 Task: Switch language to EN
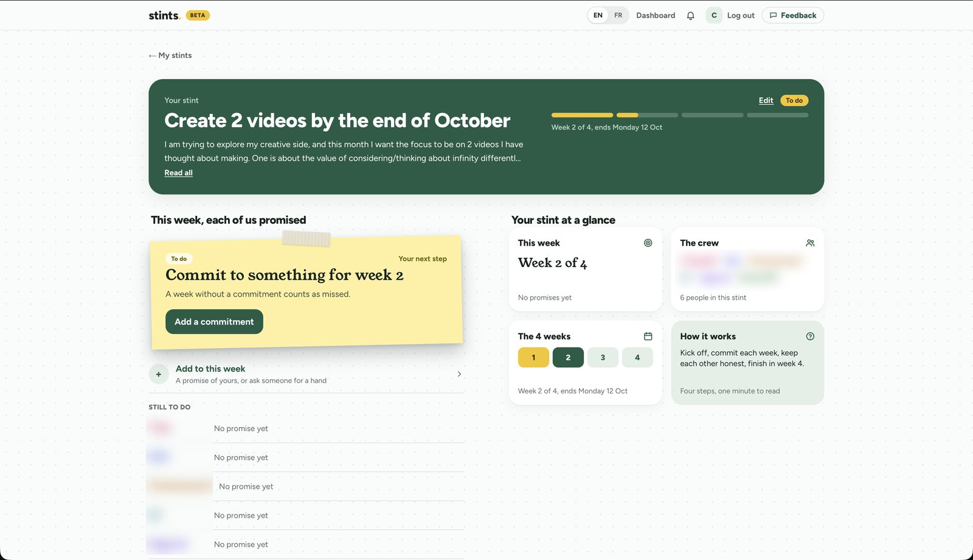(x=598, y=15)
